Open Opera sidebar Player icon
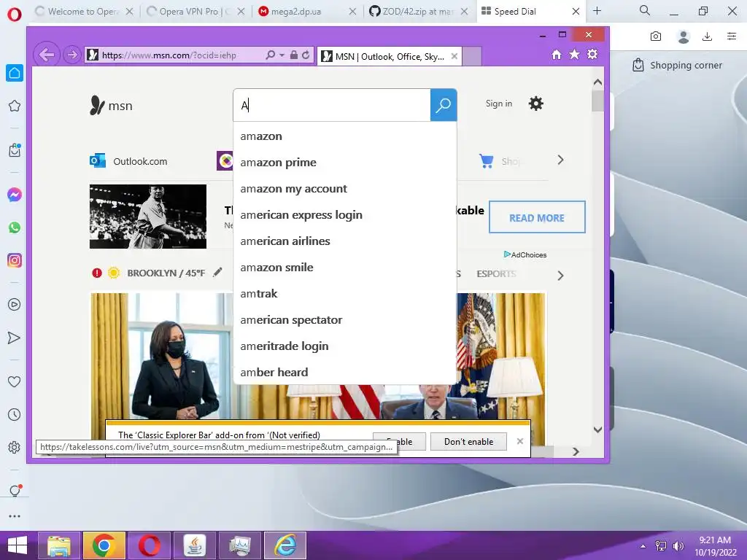 point(15,305)
